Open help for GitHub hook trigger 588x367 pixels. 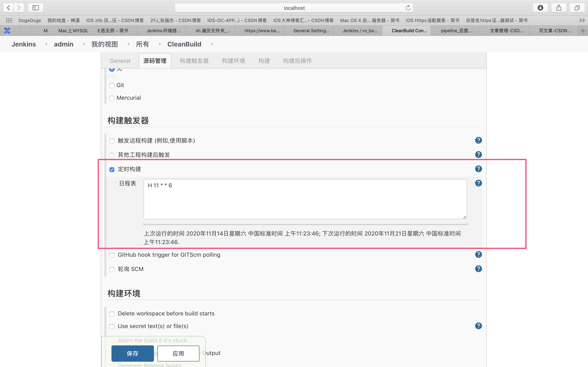coord(478,254)
